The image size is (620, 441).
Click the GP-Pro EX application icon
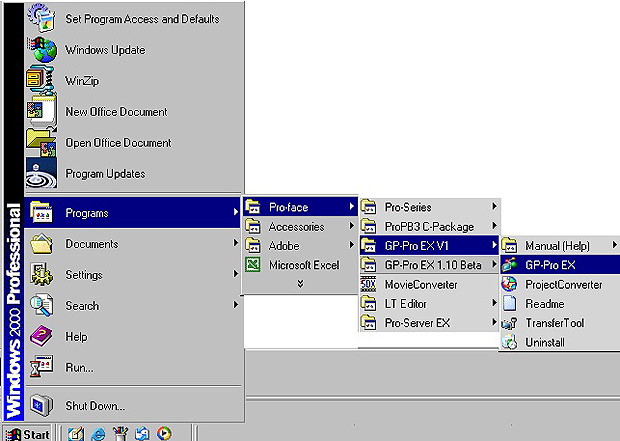[x=509, y=265]
